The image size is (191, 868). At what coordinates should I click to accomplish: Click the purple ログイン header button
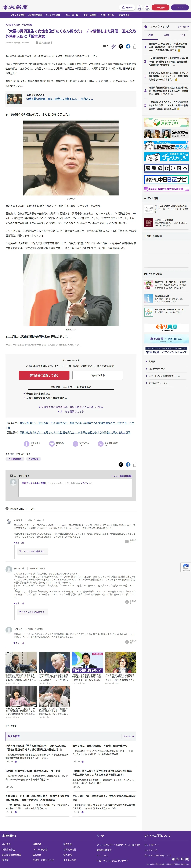(x=180, y=7)
